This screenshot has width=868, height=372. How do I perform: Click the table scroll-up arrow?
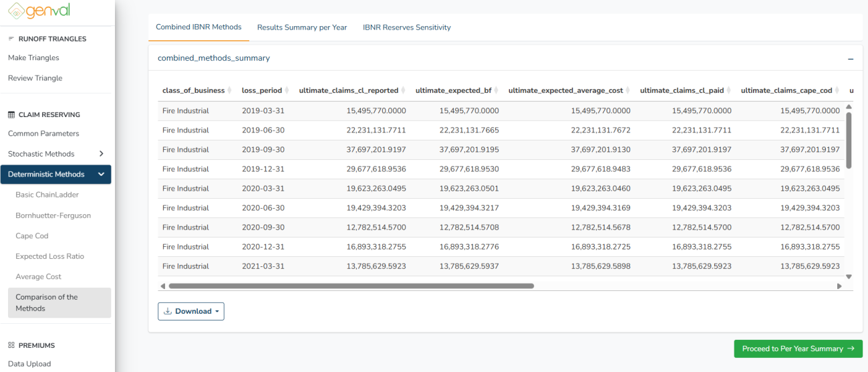[x=849, y=106]
